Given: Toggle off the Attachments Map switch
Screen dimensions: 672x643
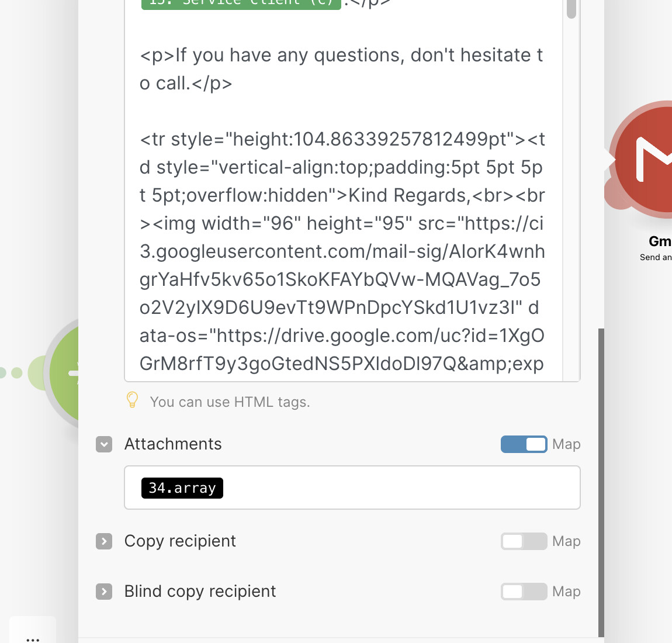Looking at the screenshot, I should coord(524,444).
